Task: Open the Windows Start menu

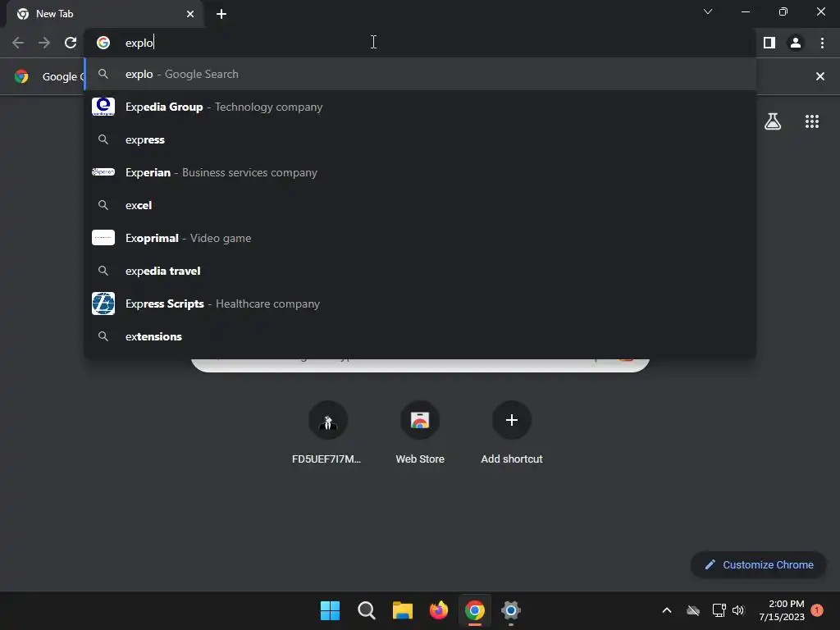Action: click(330, 610)
